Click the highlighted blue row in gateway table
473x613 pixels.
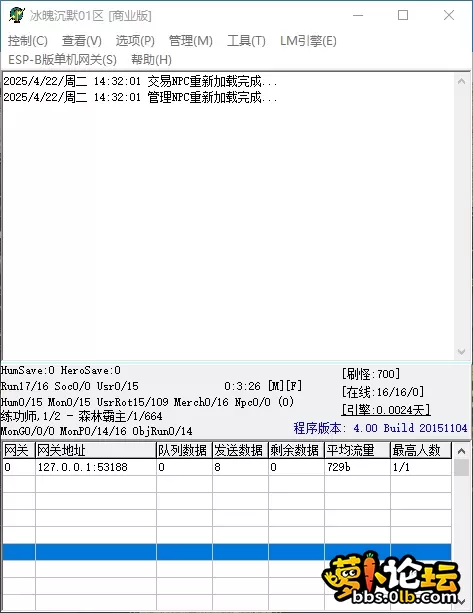click(227, 552)
